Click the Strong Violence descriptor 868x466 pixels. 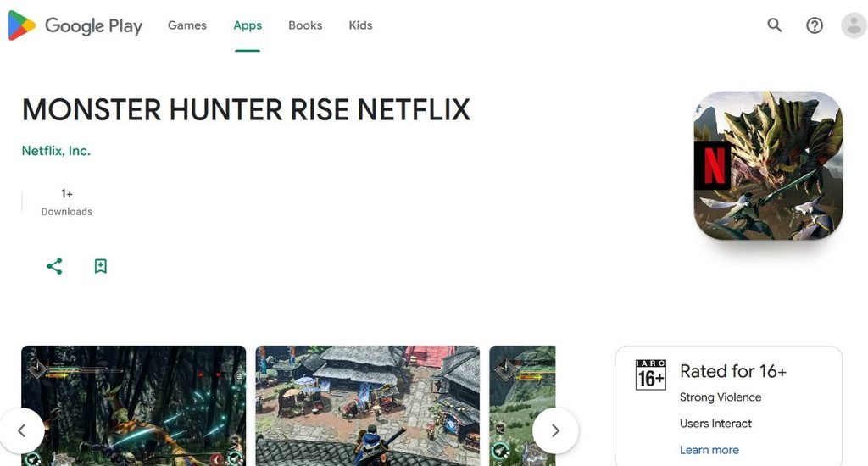(x=721, y=397)
